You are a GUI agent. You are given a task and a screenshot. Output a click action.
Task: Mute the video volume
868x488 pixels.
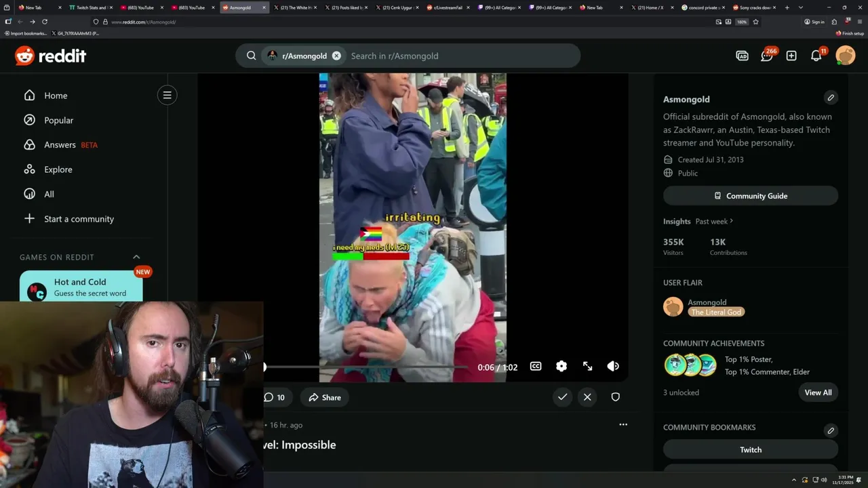click(613, 366)
